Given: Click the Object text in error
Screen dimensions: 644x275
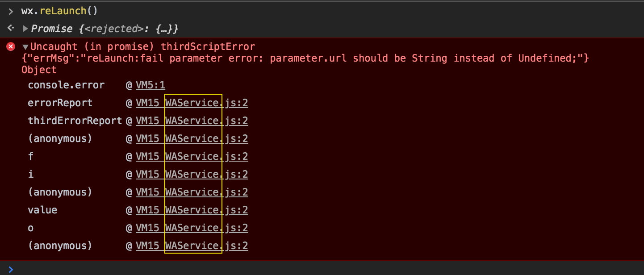Looking at the screenshot, I should [x=39, y=70].
